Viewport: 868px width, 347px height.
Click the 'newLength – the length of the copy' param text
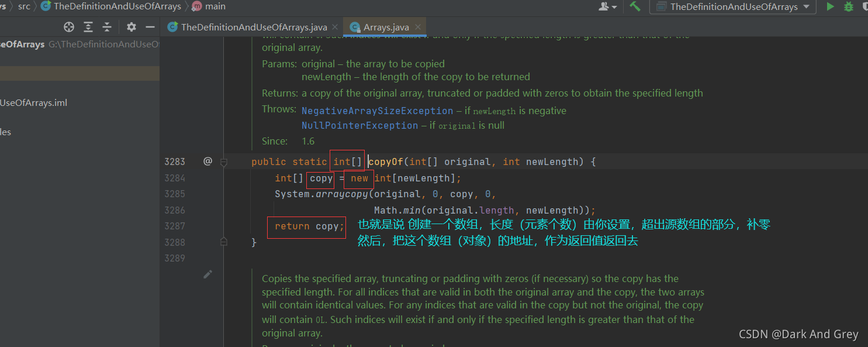click(x=416, y=77)
